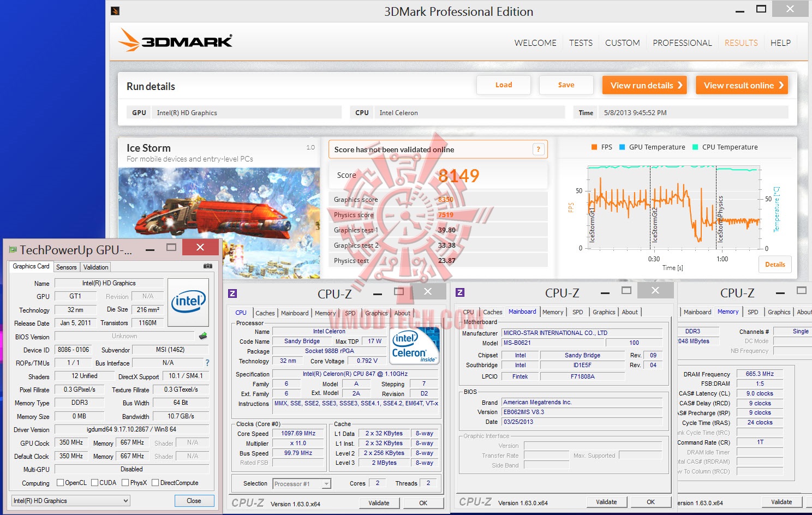The image size is (812, 515).
Task: Select SPD tab in the CPU-Z Motherboard window
Action: [x=578, y=312]
